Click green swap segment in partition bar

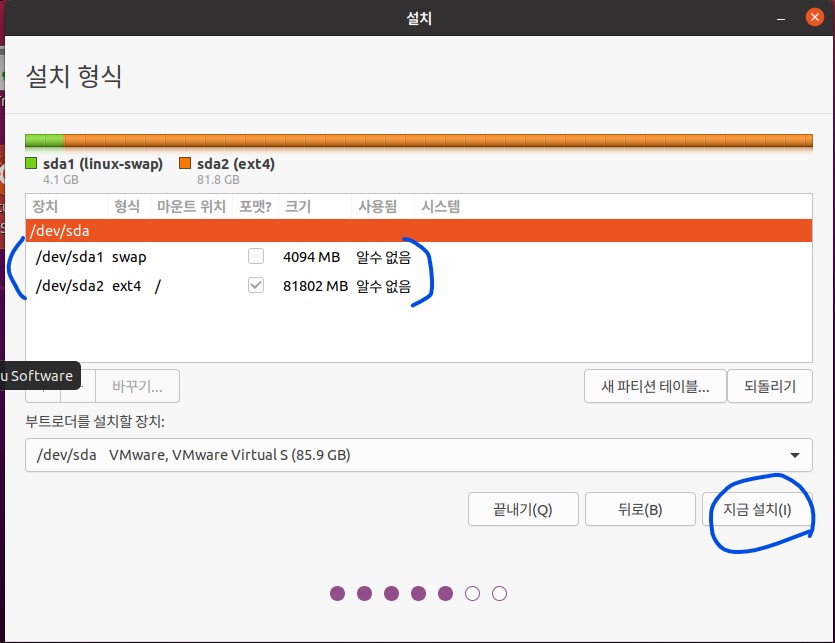click(x=45, y=141)
